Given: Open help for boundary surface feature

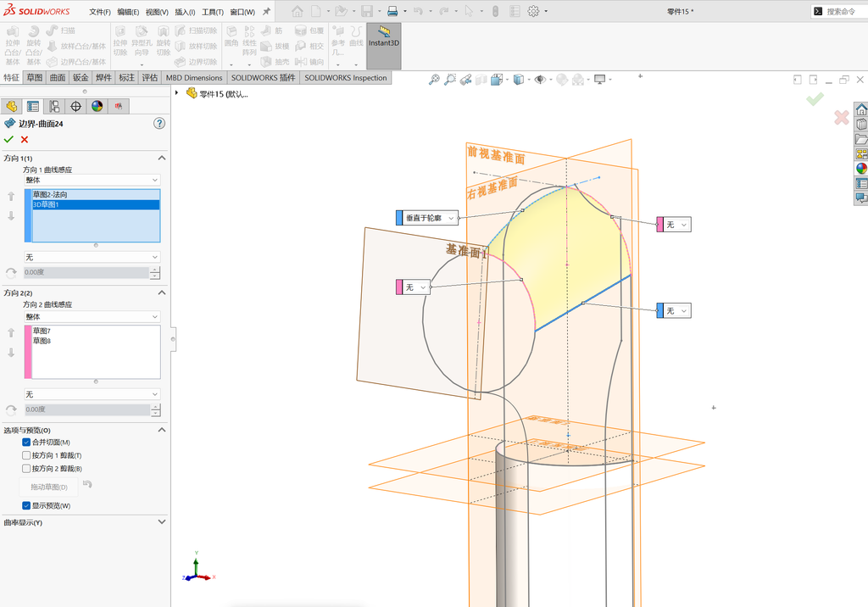Looking at the screenshot, I should click(159, 124).
